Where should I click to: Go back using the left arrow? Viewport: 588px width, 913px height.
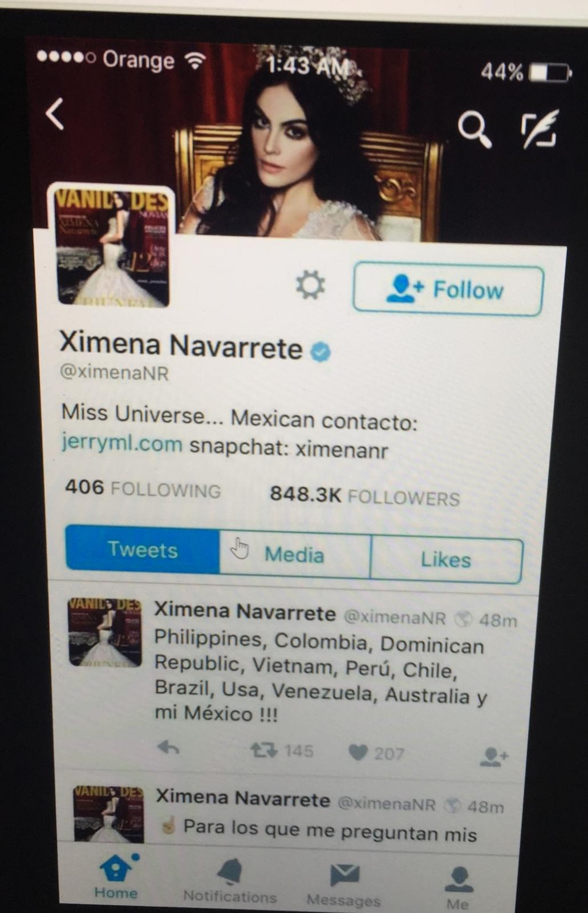[55, 114]
